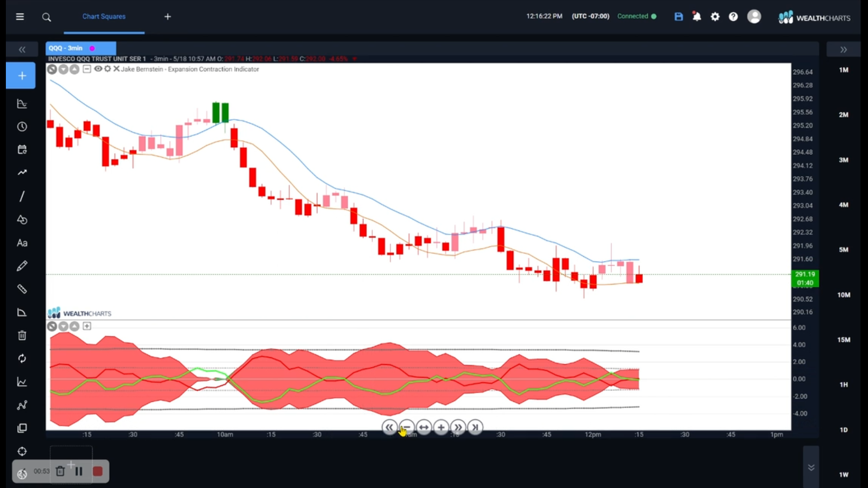Reset chart width with horizontal arrows button
The image size is (868, 488).
[424, 427]
